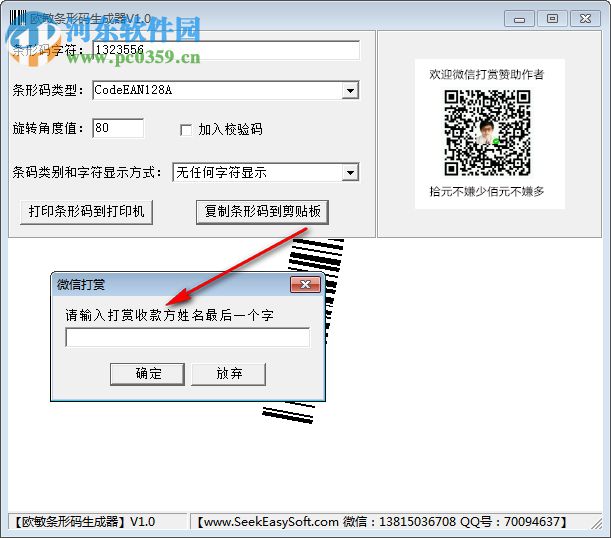611x538 pixels.
Task: Expand the 无任何字符显示 display mode dropdown
Action: coord(350,172)
